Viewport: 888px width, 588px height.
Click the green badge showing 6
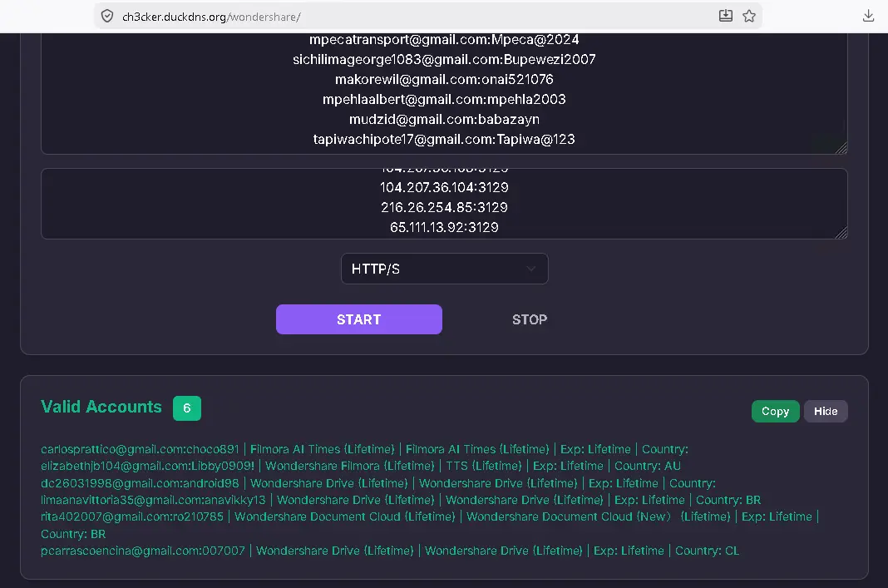click(187, 408)
